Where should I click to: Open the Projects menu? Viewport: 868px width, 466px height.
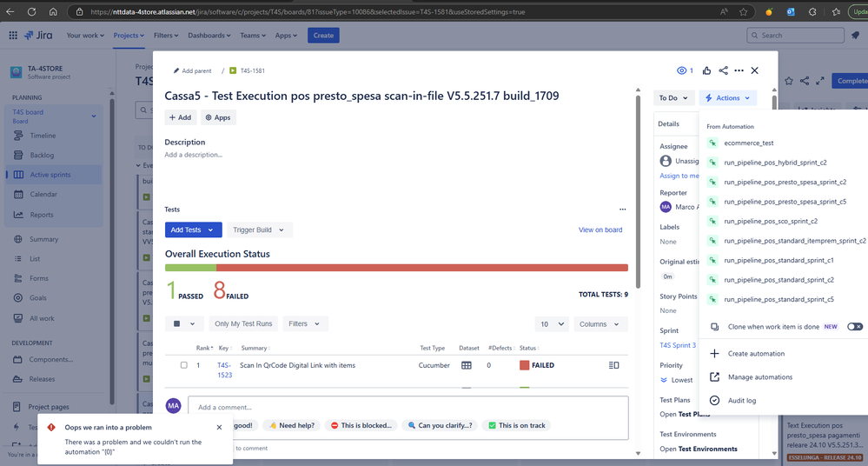pyautogui.click(x=129, y=35)
